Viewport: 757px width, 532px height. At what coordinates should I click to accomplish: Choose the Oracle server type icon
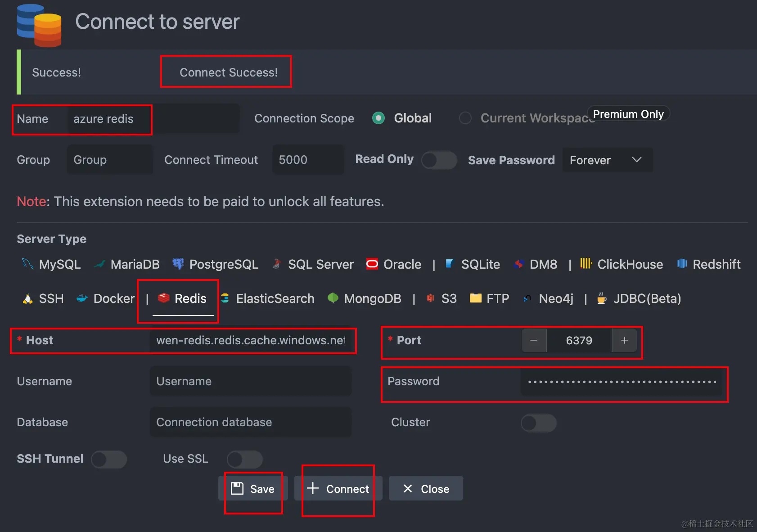point(372,264)
